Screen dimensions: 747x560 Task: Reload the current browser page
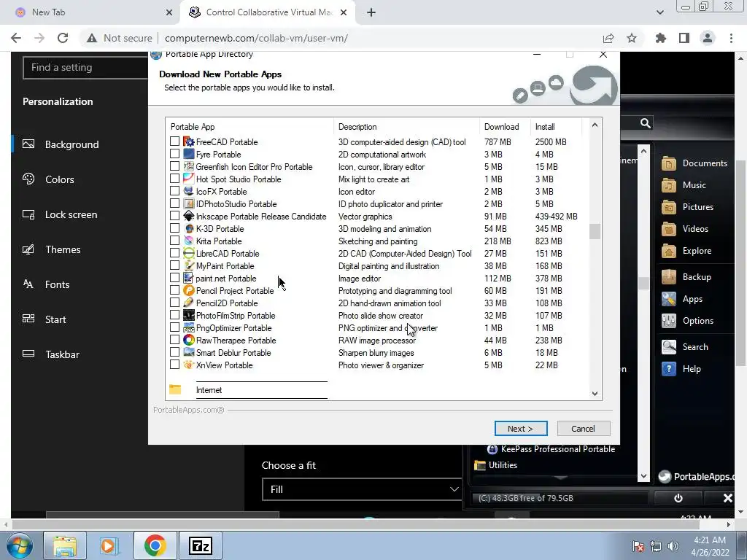pyautogui.click(x=63, y=38)
